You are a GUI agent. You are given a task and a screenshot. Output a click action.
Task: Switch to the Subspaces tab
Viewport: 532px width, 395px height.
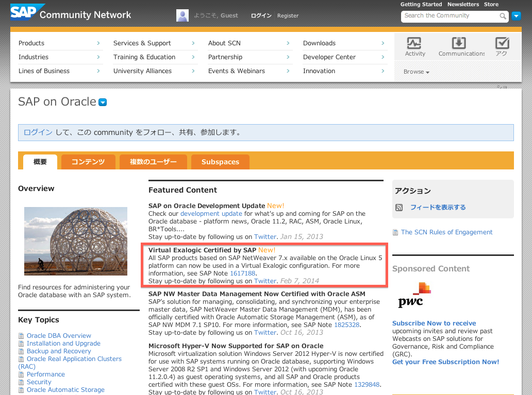(220, 162)
